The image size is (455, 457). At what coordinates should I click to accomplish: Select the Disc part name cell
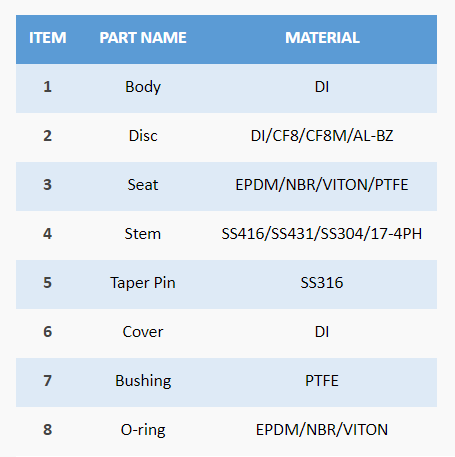(x=143, y=136)
